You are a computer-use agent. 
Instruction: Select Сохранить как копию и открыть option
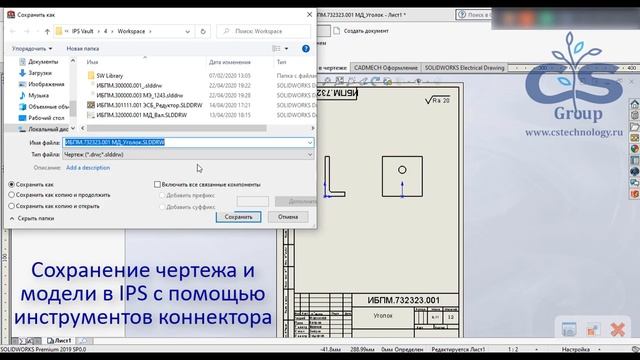(x=11, y=206)
